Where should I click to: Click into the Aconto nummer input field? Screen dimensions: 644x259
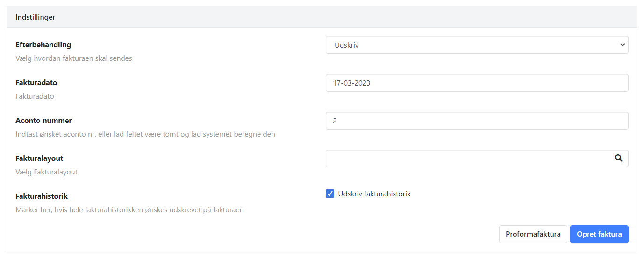[477, 121]
